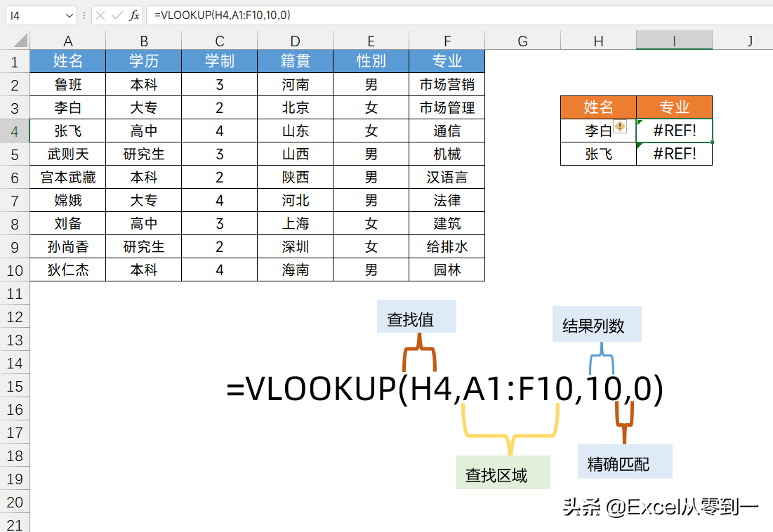Open the Name Box dropdown arrow
The height and width of the screenshot is (532, 773).
pyautogui.click(x=69, y=15)
